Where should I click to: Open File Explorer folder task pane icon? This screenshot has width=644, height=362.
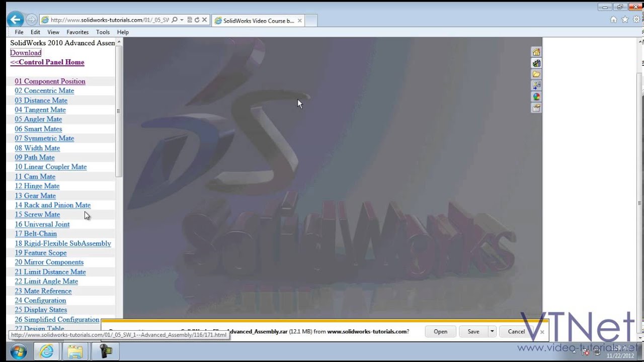[x=536, y=74]
